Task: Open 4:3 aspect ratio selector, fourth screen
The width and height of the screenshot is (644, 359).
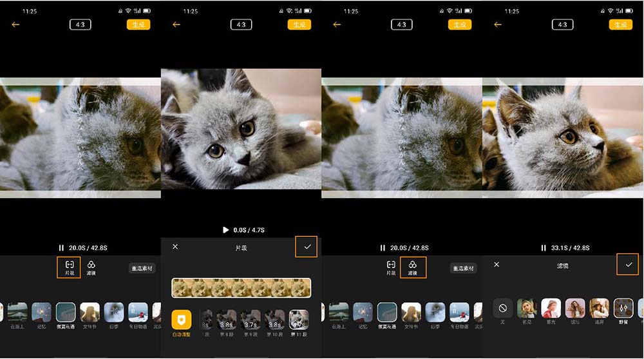Action: tap(563, 24)
